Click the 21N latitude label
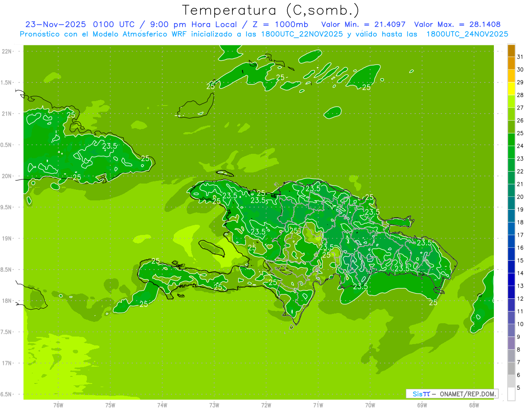The width and height of the screenshot is (532, 411). [x=7, y=114]
